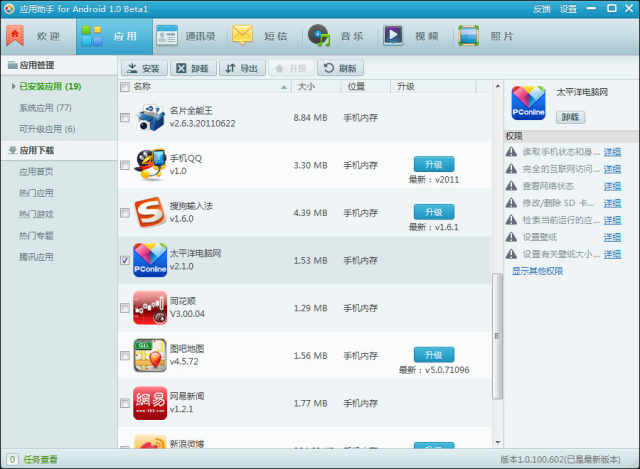640x469 pixels.
Task: Upgrade 手机QQ with 升级 button
Action: coord(434,164)
